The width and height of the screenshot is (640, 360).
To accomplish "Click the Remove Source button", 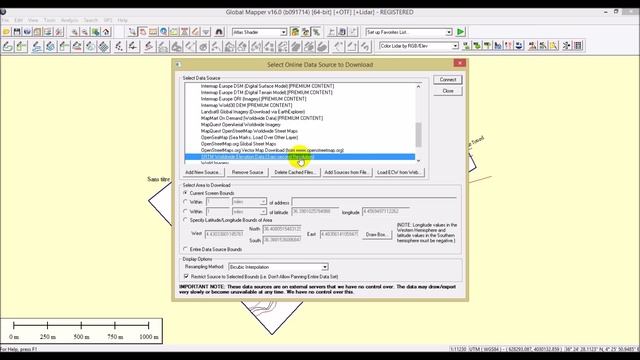I will [247, 172].
